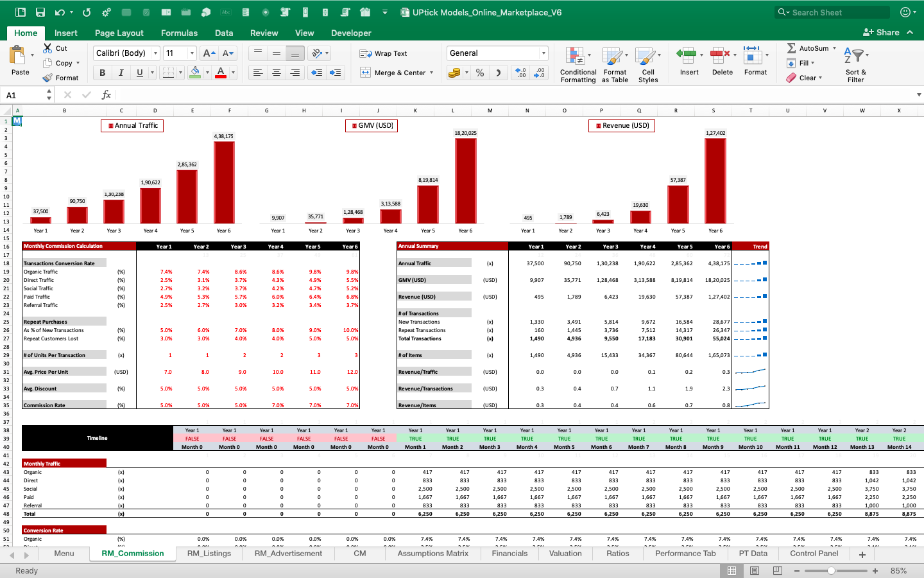Switch to the RM_Listings sheet tab
Viewport: 924px width, 578px height.
209,554
